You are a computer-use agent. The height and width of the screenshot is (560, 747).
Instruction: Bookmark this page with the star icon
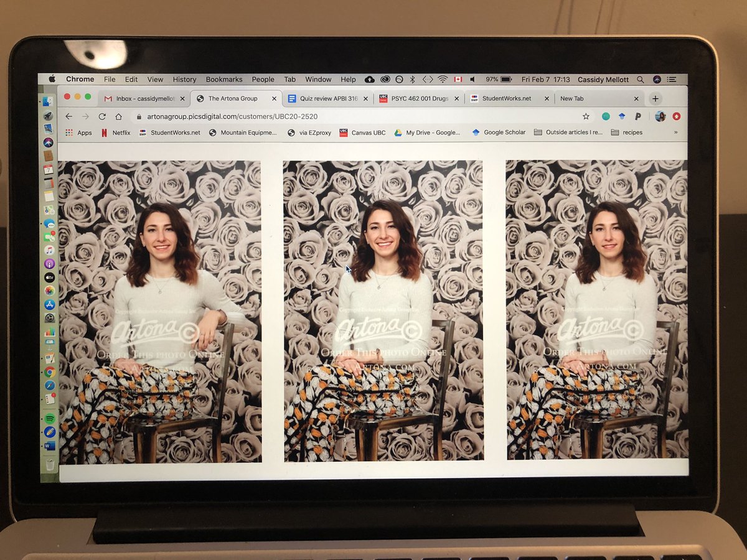tap(586, 116)
